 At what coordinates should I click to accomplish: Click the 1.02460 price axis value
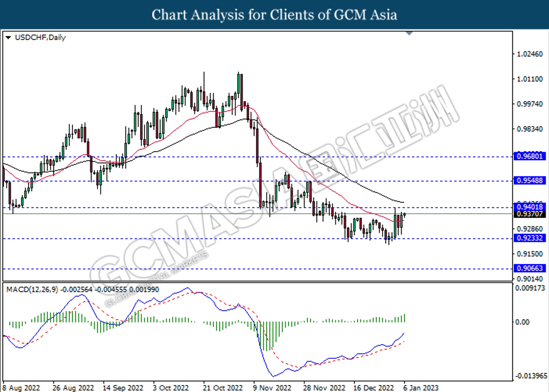[530, 54]
